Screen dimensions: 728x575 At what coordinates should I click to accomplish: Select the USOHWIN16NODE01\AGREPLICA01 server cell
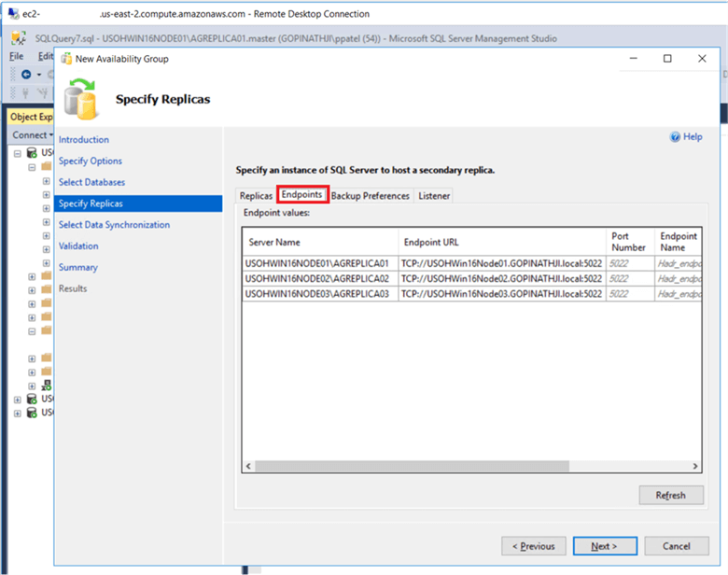click(x=320, y=263)
